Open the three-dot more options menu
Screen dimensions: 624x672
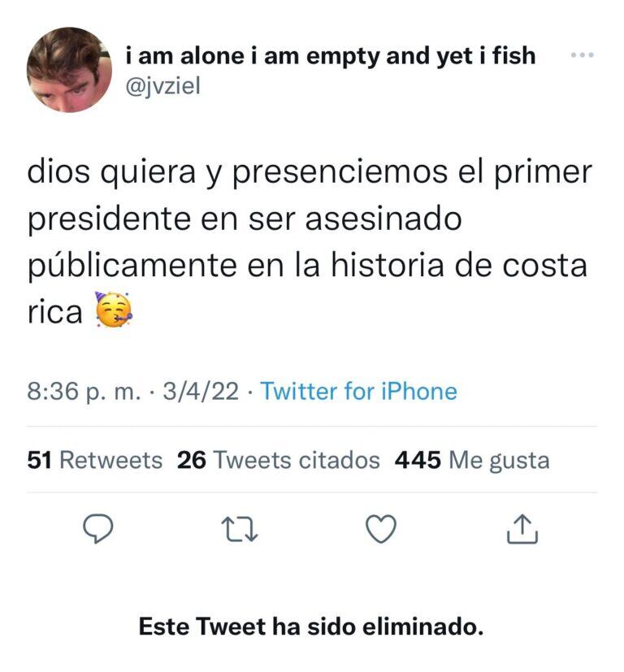580,55
